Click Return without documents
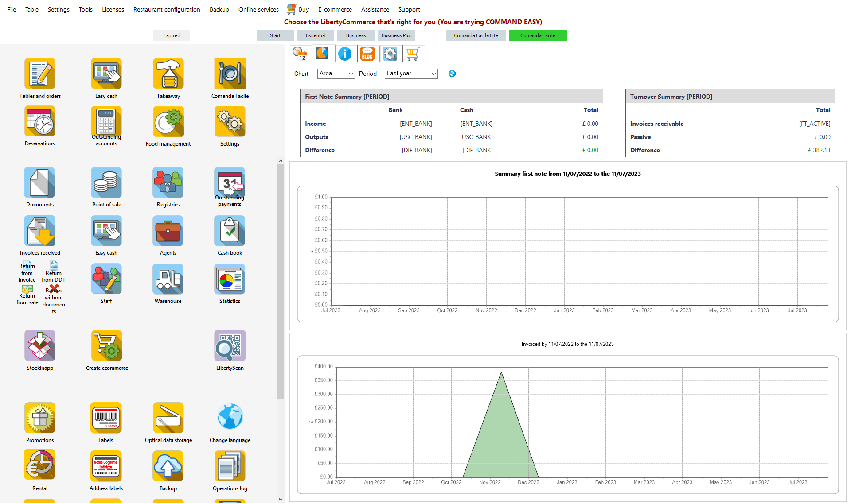This screenshot has height=504, width=851. click(54, 299)
